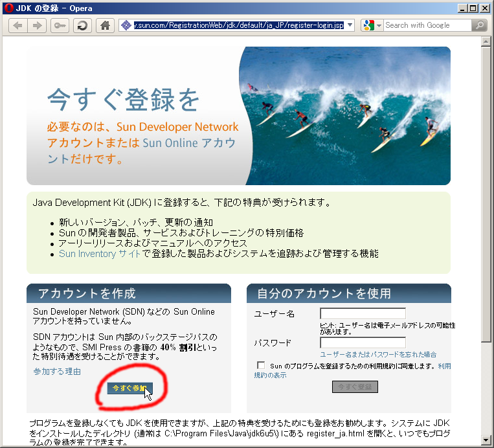Click the magnifier search button
This screenshot has width=494, height=448.
(480, 25)
